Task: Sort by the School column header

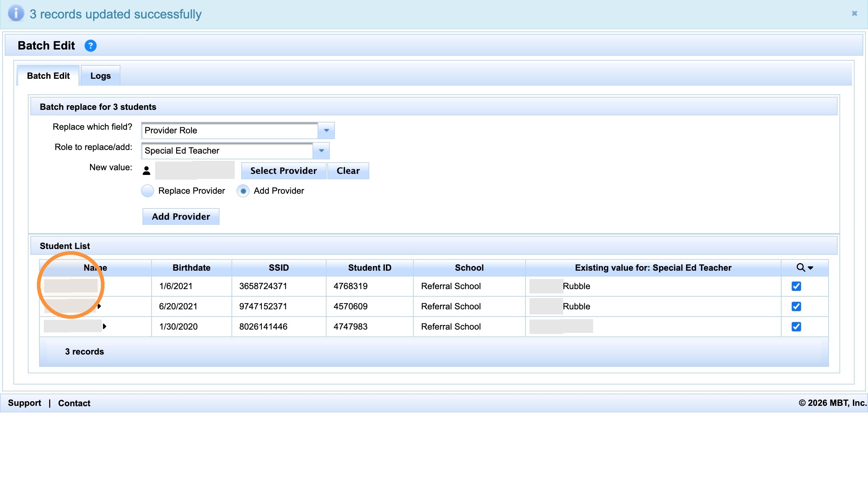Action: (x=469, y=268)
